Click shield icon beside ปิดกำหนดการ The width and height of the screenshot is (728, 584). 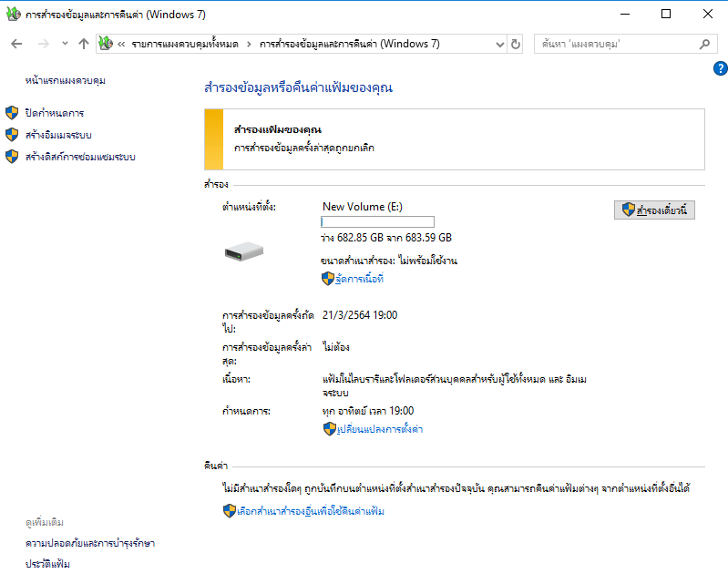(x=12, y=112)
